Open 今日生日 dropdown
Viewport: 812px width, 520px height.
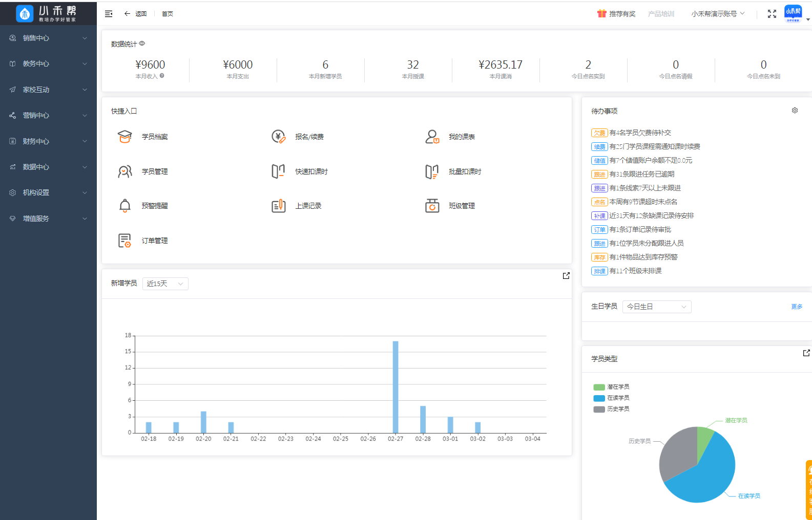(x=657, y=307)
